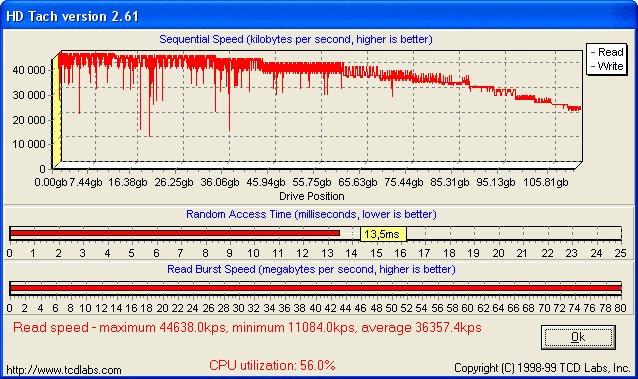Screen dimensions: 638x379
Task: Click the Ok button
Action: [578, 337]
